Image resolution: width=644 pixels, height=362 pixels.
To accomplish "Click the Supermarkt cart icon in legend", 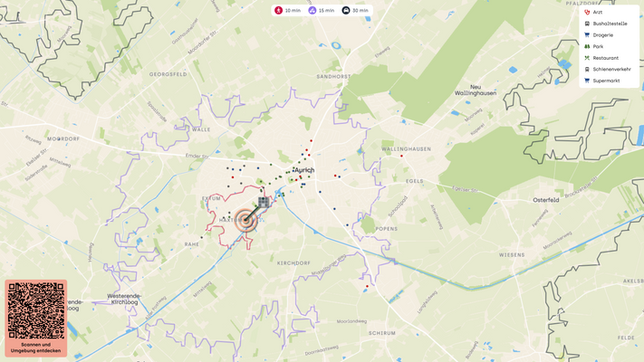I will click(x=587, y=81).
